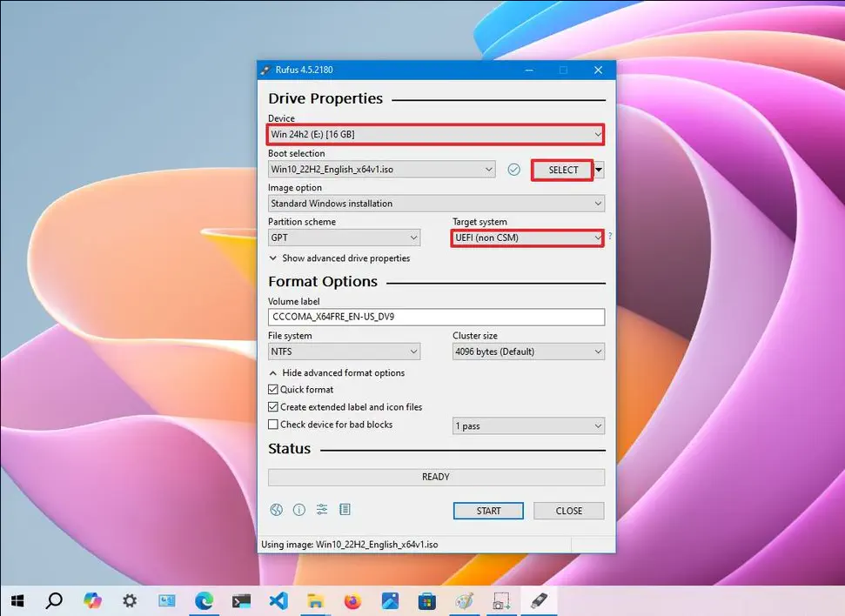Open Terminal from the taskbar
Screen dimensions: 845x616
pos(241,600)
